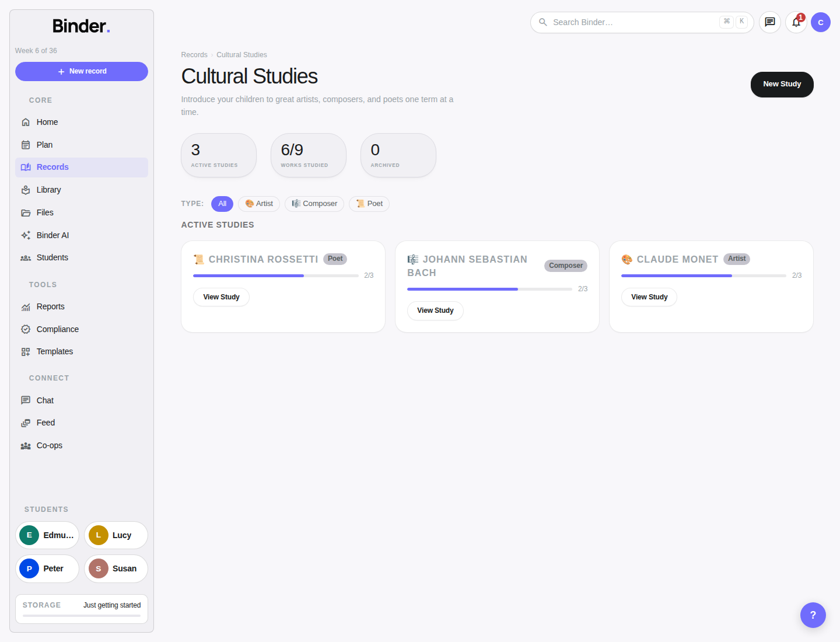Click the Storage usage panel
The image size is (840, 642).
(x=82, y=609)
